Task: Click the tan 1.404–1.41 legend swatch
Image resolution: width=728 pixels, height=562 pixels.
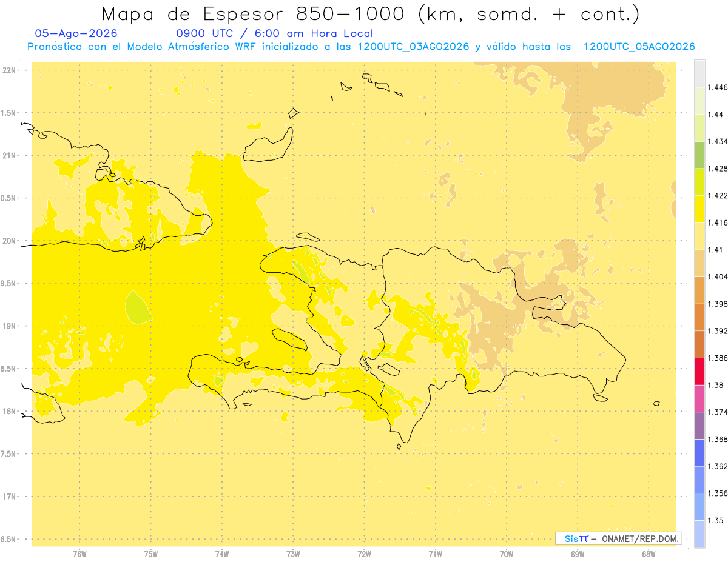Action: coord(699,263)
